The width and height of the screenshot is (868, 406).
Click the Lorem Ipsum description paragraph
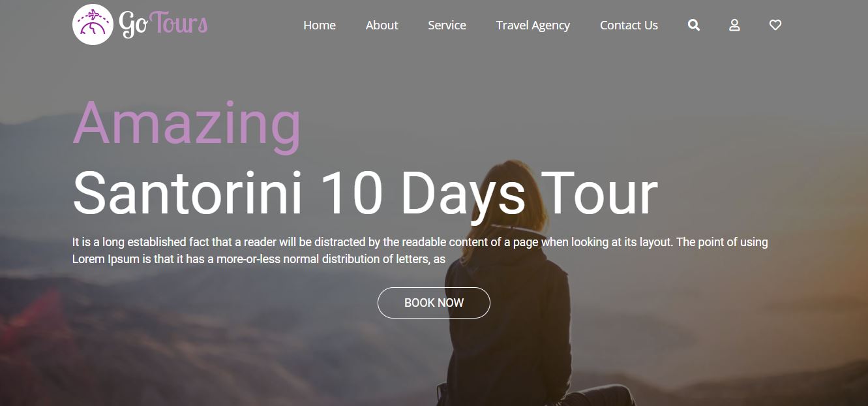(x=420, y=251)
